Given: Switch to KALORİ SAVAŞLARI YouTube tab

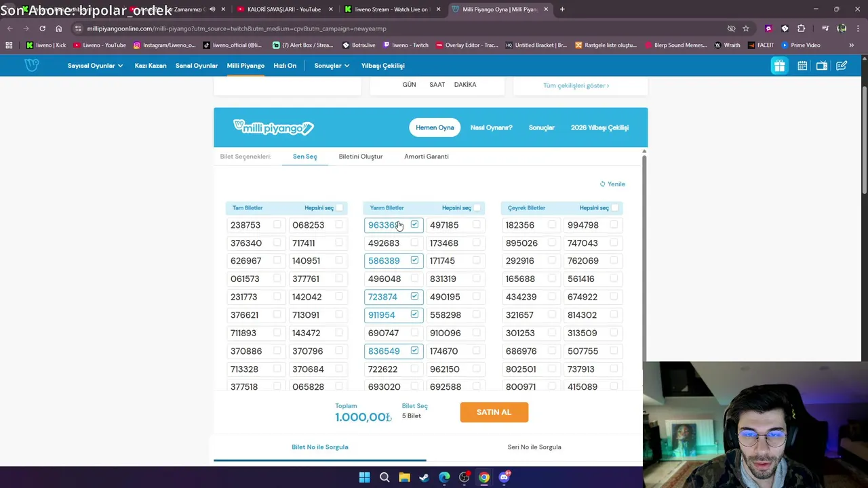Looking at the screenshot, I should coord(284,9).
